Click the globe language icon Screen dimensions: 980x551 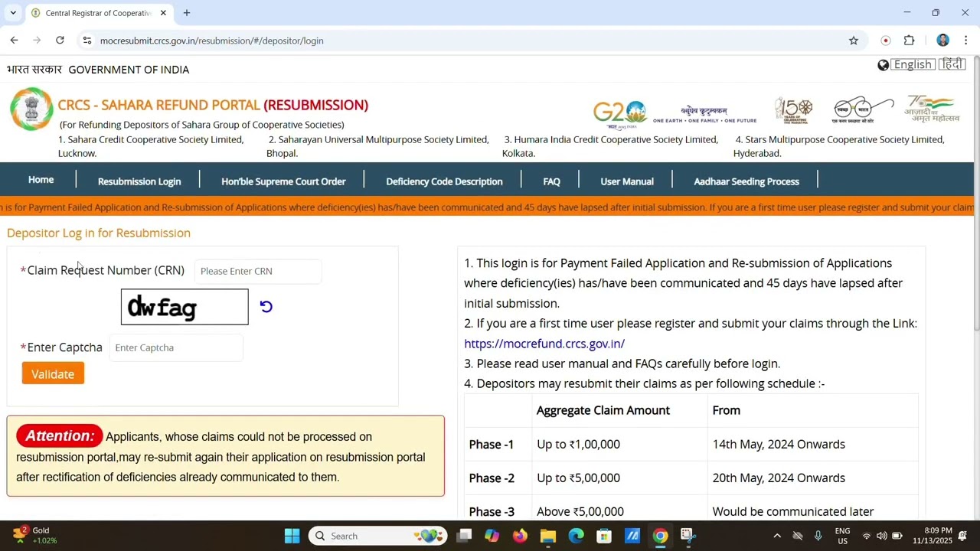(x=884, y=65)
